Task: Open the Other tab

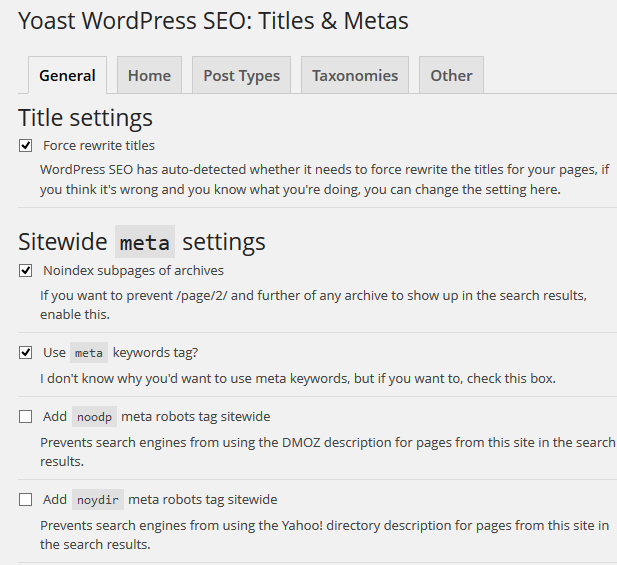Action: coord(451,75)
